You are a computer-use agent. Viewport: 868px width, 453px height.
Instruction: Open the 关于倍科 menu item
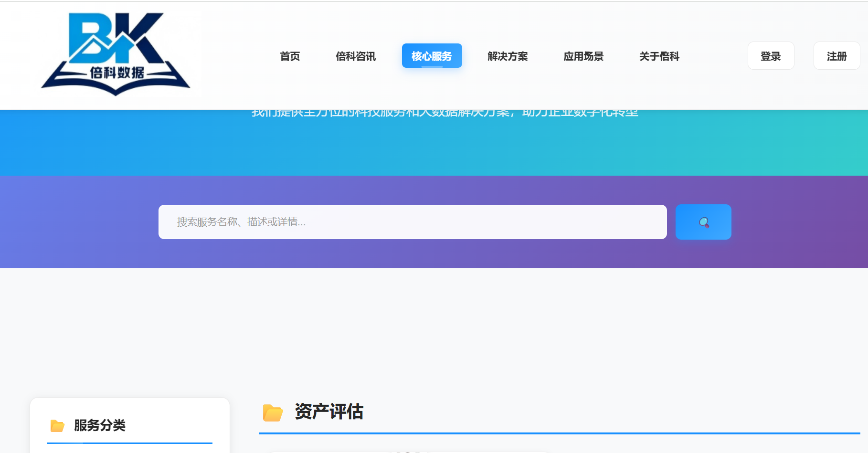point(659,56)
